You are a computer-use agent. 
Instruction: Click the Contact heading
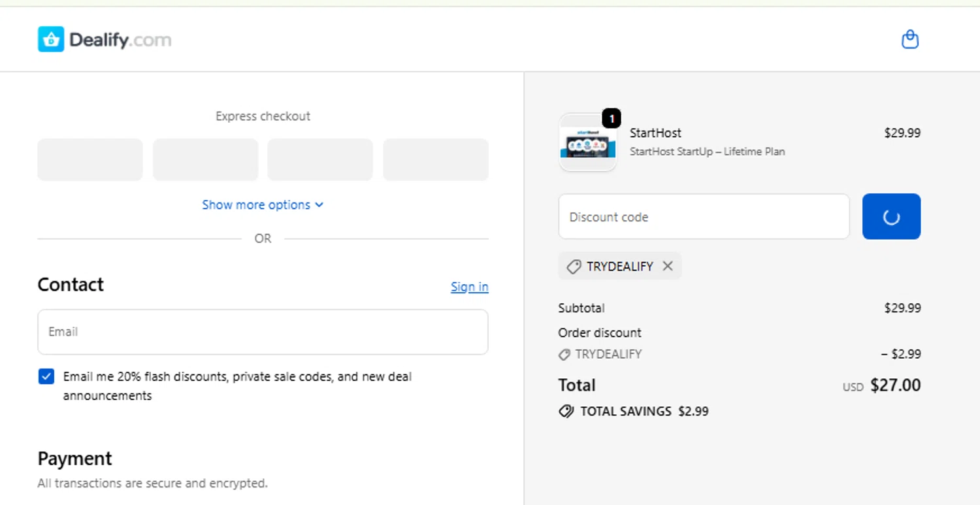click(x=71, y=285)
